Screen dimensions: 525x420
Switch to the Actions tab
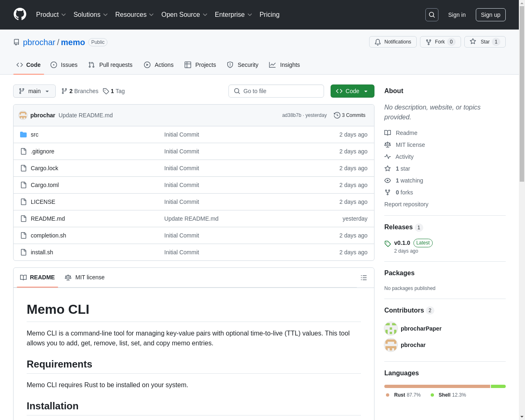click(159, 65)
